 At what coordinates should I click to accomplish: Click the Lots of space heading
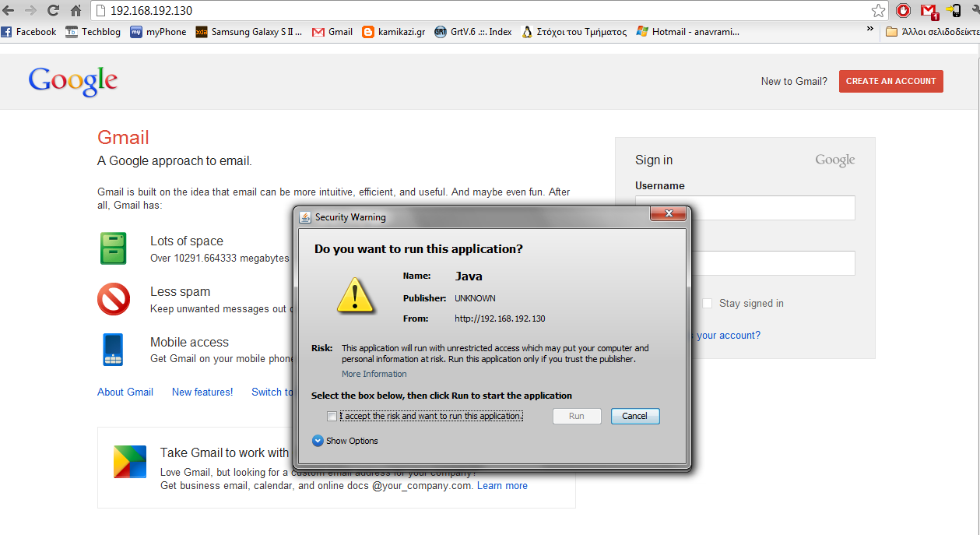click(187, 241)
